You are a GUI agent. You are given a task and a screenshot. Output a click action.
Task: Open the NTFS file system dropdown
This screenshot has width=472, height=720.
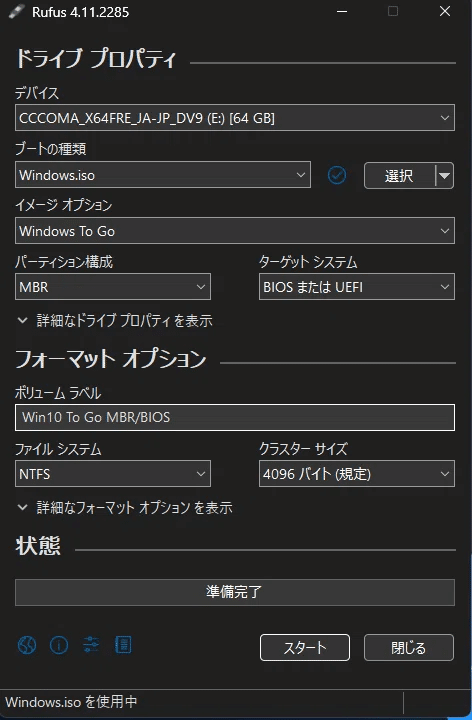[x=113, y=473]
